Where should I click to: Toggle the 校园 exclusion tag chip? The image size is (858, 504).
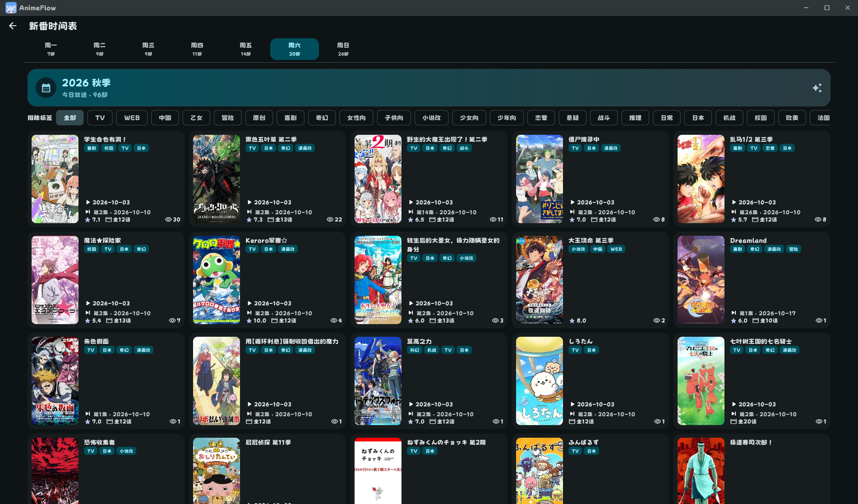[761, 118]
